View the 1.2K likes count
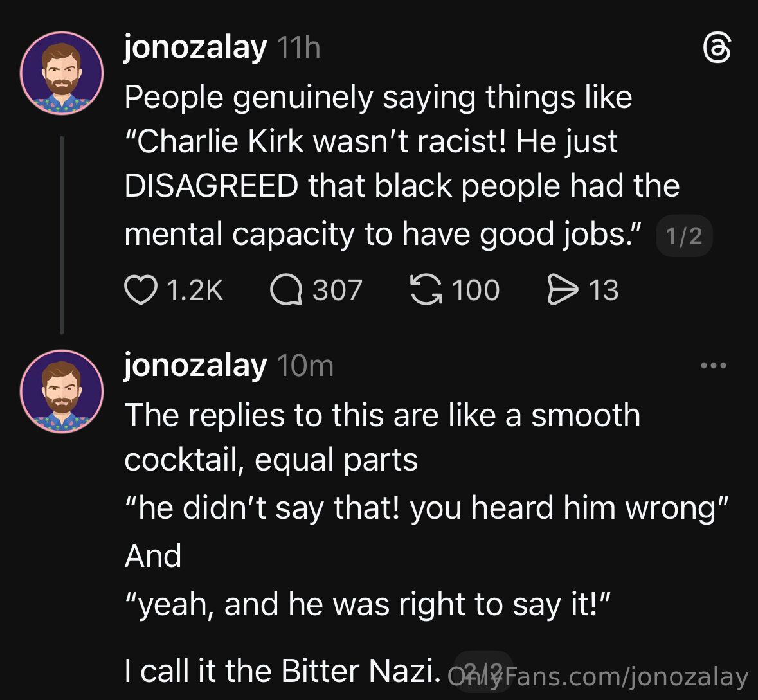The height and width of the screenshot is (700, 758). pos(194,291)
